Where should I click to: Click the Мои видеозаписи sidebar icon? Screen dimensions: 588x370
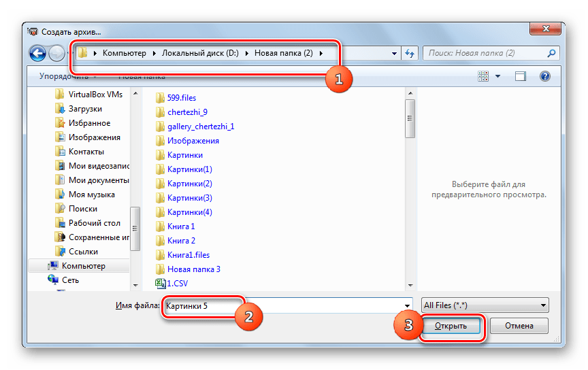[60, 166]
